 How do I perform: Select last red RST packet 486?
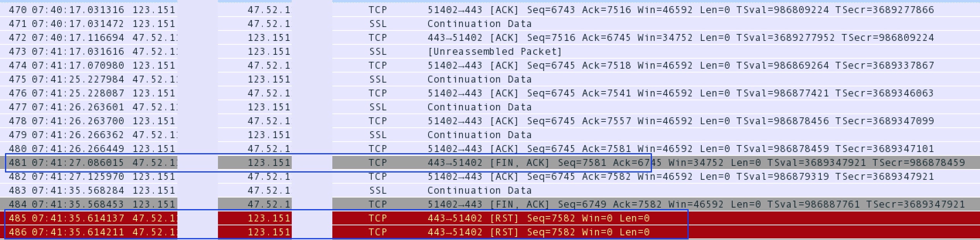[x=490, y=232]
